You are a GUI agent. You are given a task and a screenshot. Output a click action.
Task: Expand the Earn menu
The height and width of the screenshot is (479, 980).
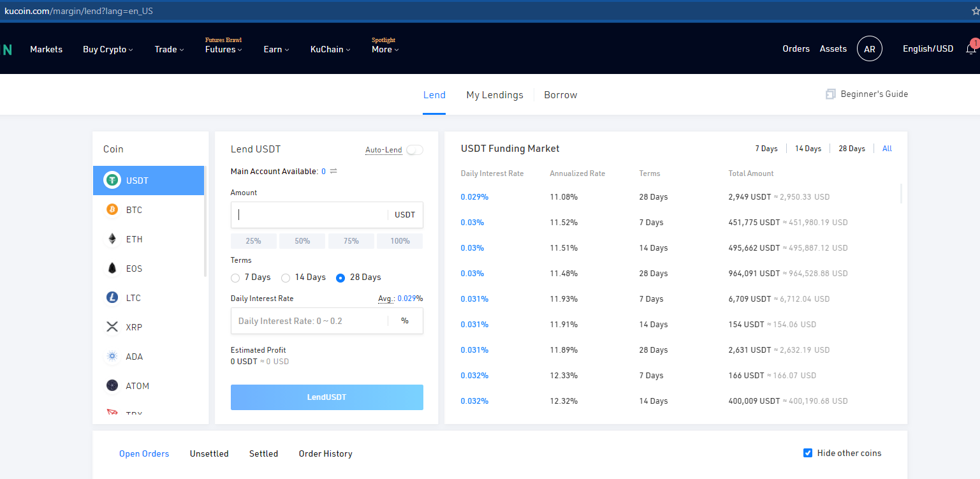pyautogui.click(x=276, y=49)
